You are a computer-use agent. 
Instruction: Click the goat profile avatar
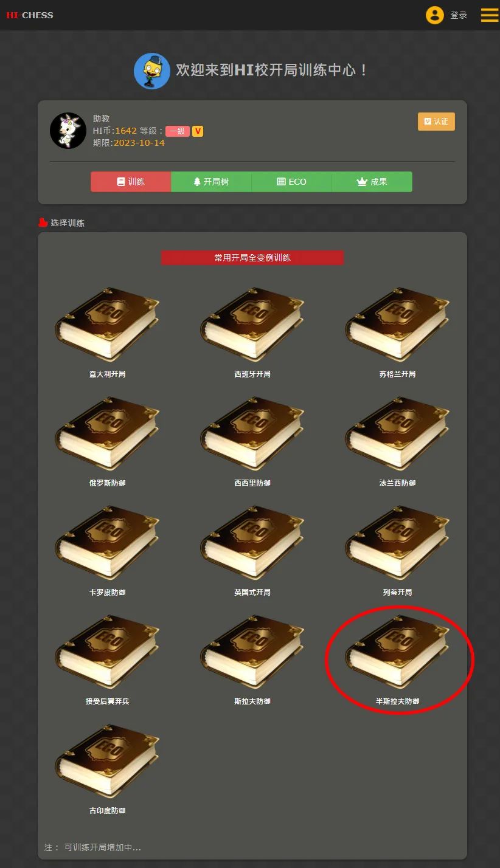[68, 131]
